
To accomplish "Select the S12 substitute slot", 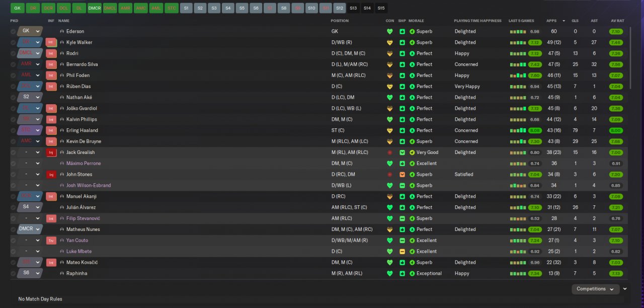I will [x=340, y=8].
